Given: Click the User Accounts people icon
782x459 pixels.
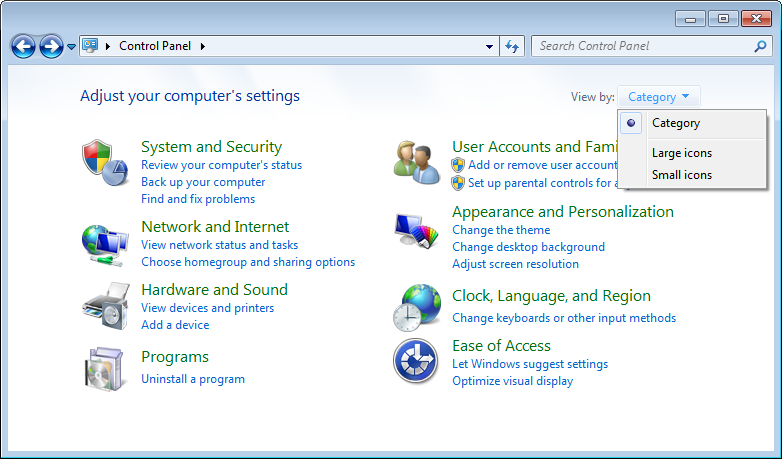Looking at the screenshot, I should coord(417,163).
